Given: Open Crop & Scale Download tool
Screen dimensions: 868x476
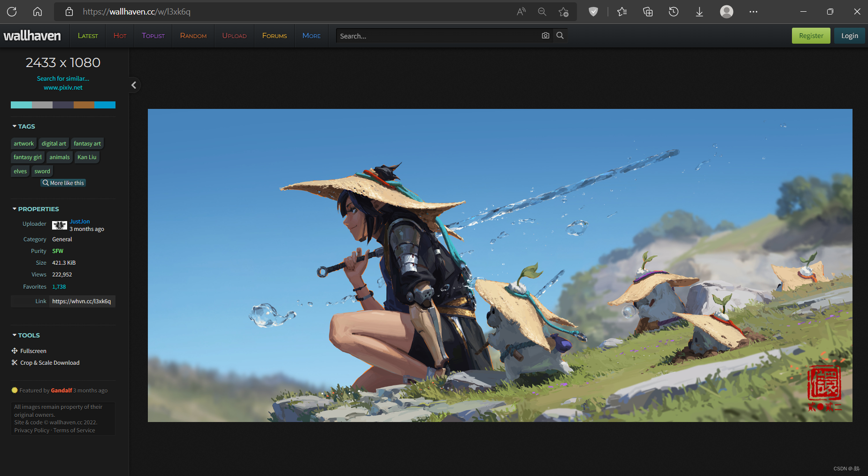Looking at the screenshot, I should (x=46, y=362).
